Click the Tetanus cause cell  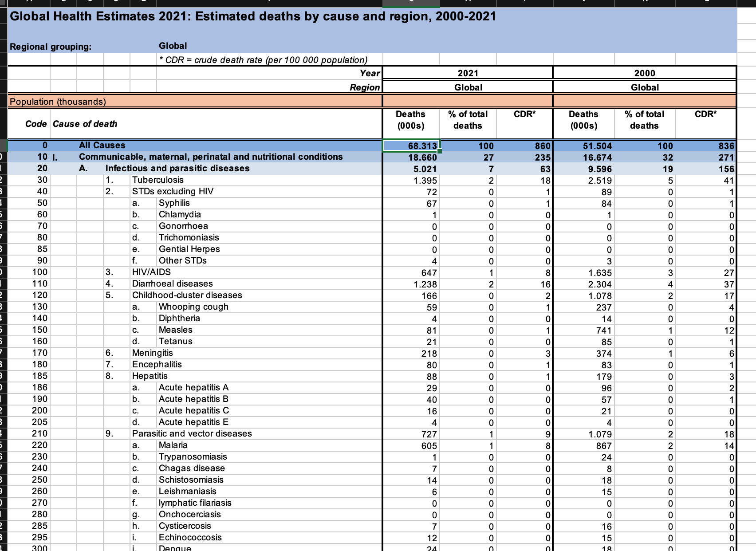pos(176,341)
